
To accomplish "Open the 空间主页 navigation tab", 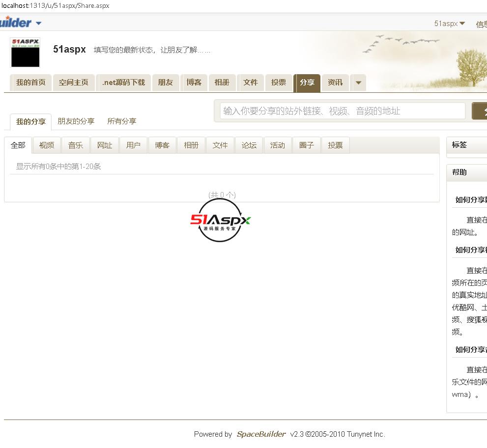I will pos(74,83).
